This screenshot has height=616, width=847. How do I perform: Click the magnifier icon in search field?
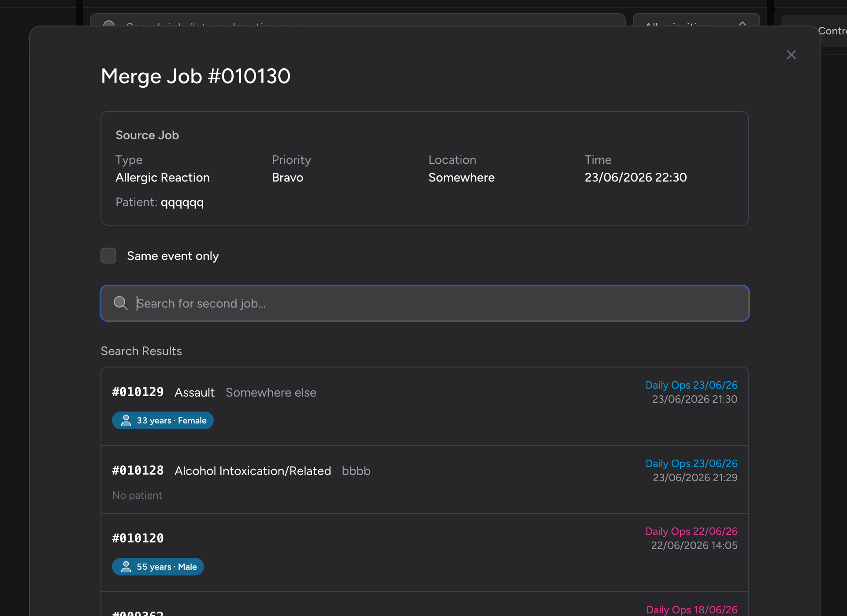click(x=120, y=303)
